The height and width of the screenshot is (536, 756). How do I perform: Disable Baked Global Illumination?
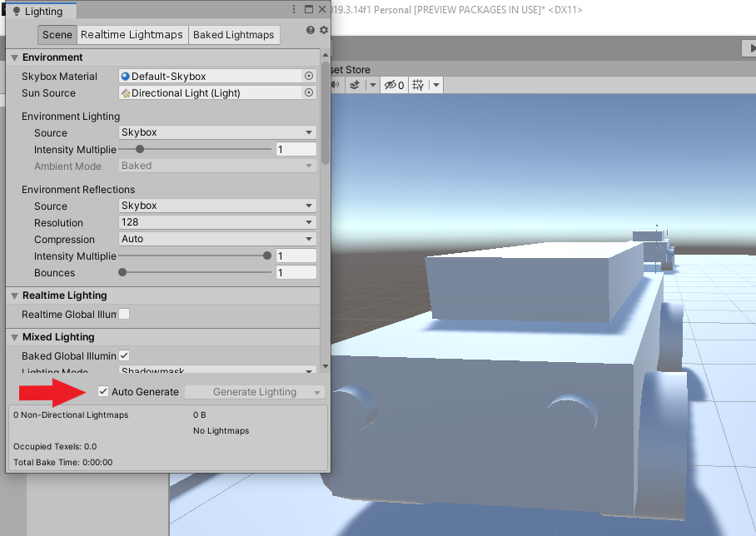pos(123,355)
